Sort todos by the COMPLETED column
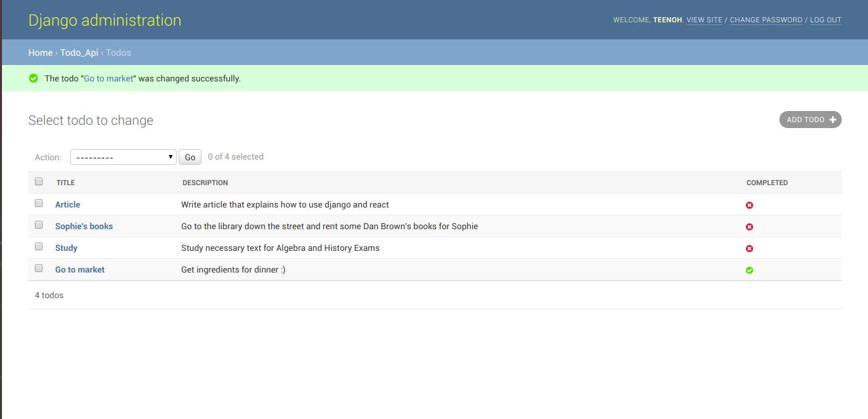Screen dimensions: 868x419 767,183
